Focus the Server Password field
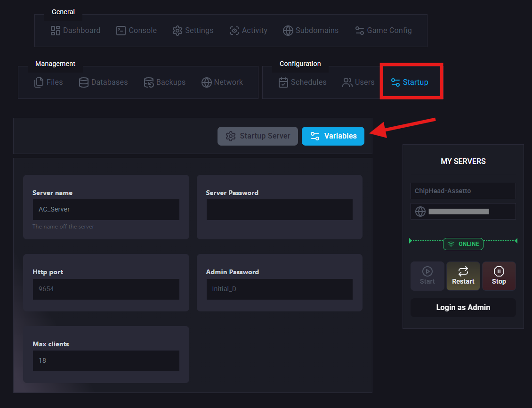Viewport: 532px width, 408px height. (280, 210)
